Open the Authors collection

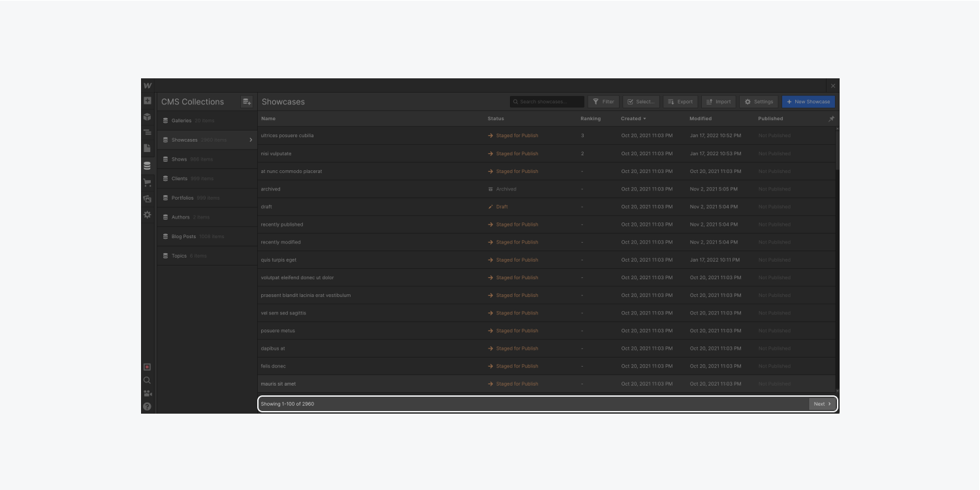click(x=207, y=217)
